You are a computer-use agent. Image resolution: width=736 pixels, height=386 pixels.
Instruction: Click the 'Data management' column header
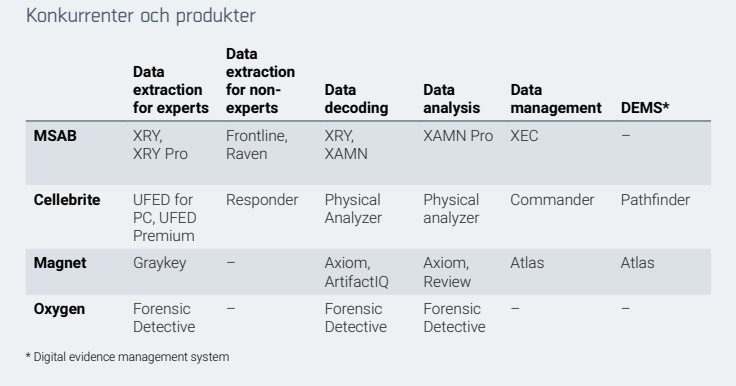pyautogui.click(x=556, y=99)
